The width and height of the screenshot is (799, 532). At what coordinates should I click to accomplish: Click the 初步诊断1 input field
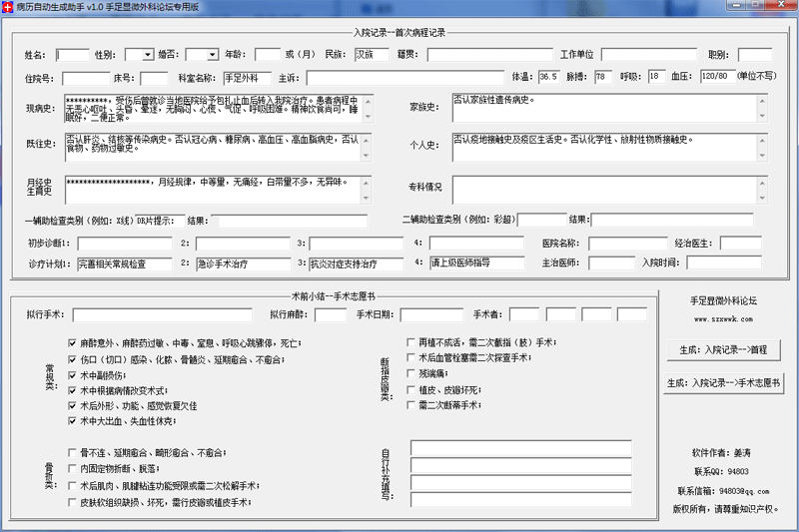tap(125, 244)
